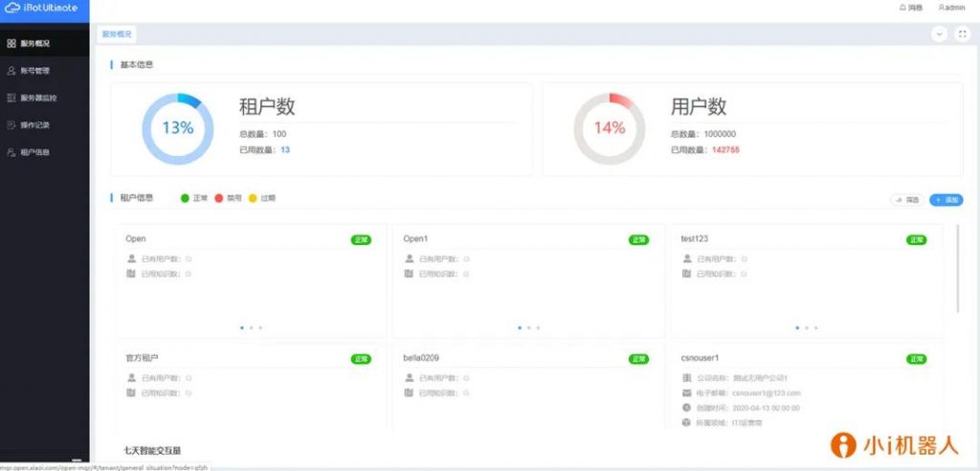Select the 服务概况 tab
This screenshot has width=980, height=471.
click(117, 34)
